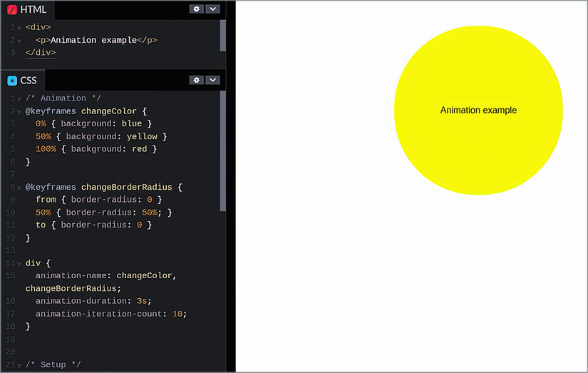Click the yellow animated circle in preview
The image size is (588, 373).
(478, 110)
